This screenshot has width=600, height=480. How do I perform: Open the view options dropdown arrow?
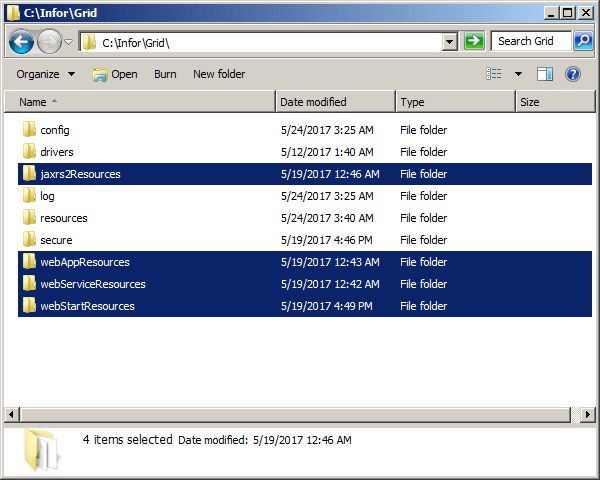pos(518,74)
